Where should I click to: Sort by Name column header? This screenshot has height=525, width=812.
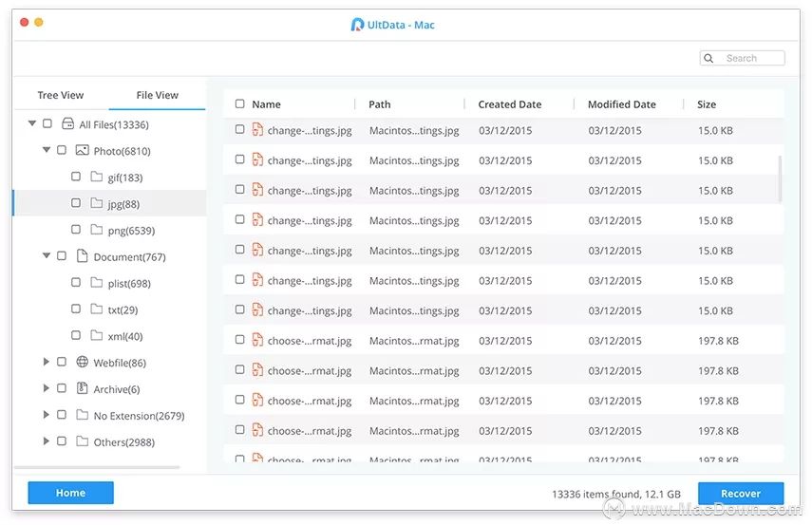click(x=266, y=104)
